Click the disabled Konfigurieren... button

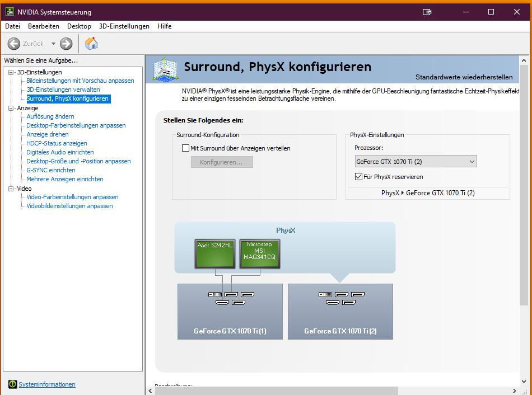222,162
